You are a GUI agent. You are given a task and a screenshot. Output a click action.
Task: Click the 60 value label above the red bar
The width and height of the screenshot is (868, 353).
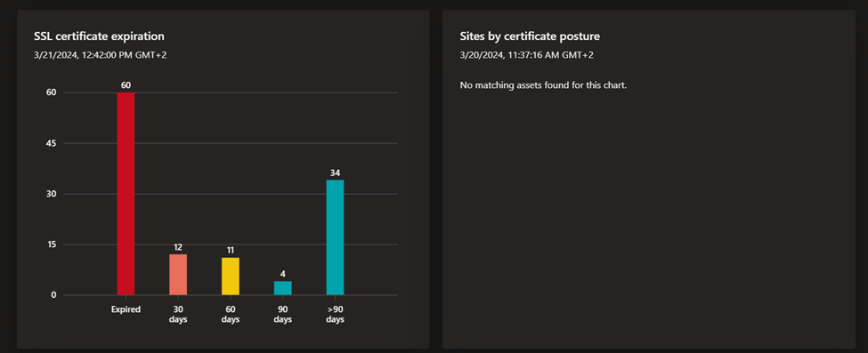pyautogui.click(x=126, y=85)
